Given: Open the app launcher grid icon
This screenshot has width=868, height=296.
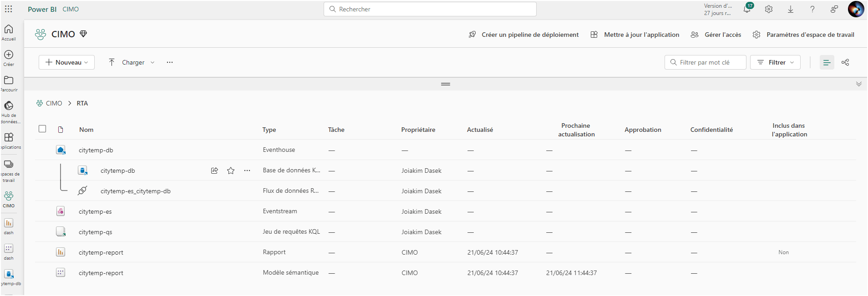Looking at the screenshot, I should (9, 9).
